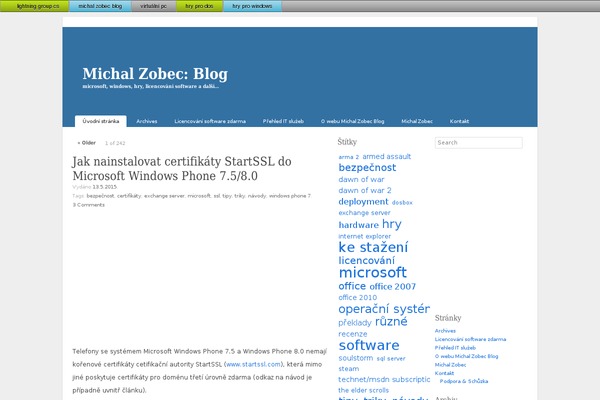This screenshot has height=400, width=600.
Task: Open O webu Michal Zobec Blog in navigation bar
Action: [x=352, y=121]
